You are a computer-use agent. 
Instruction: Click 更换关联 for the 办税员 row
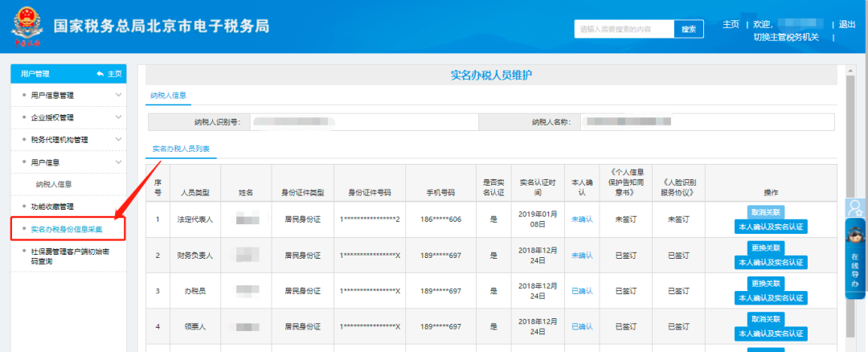[x=766, y=284]
